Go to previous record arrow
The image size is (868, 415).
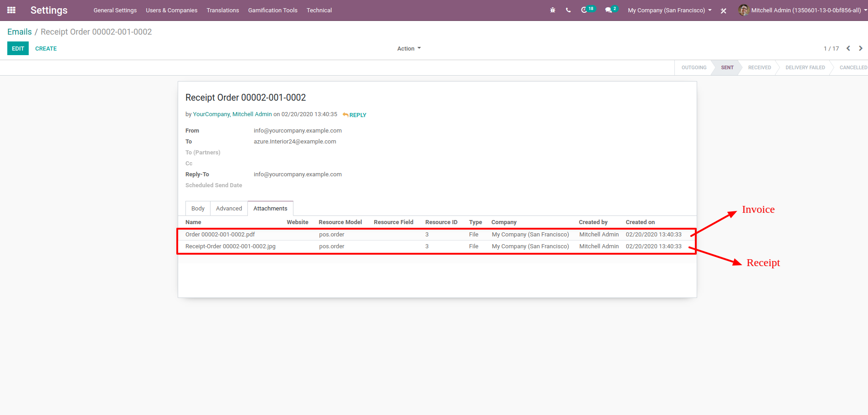click(848, 48)
